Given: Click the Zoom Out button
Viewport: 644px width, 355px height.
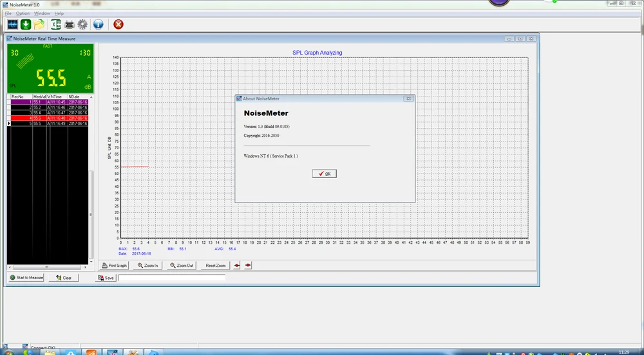Looking at the screenshot, I should click(182, 266).
